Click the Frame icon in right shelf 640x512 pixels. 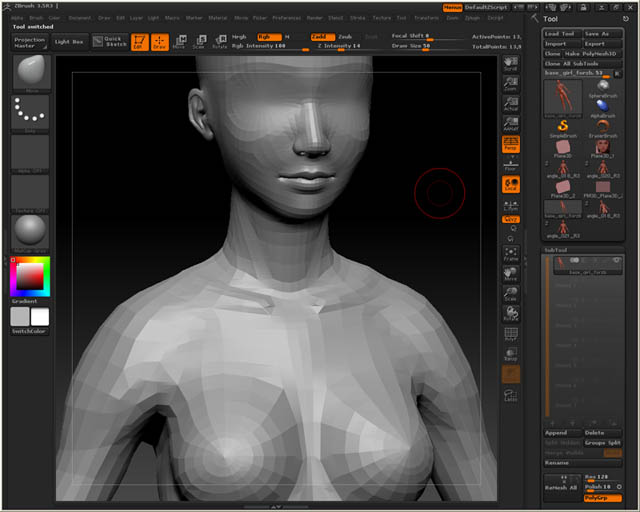click(x=511, y=254)
